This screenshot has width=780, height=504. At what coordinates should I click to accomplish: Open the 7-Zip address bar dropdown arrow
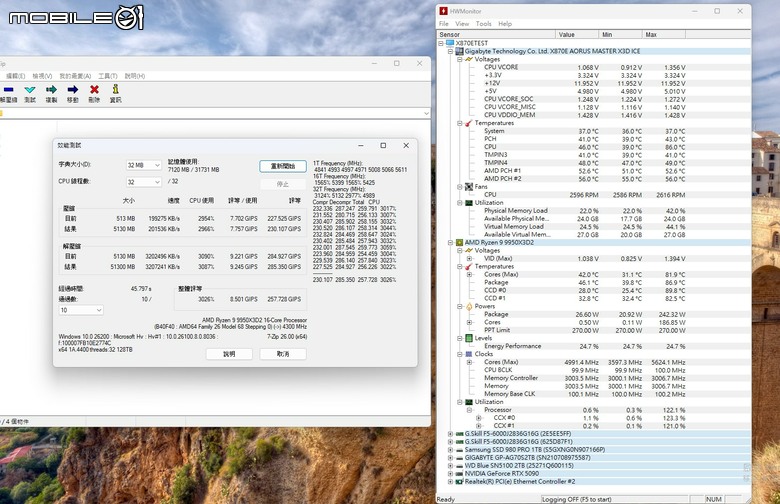[x=426, y=113]
